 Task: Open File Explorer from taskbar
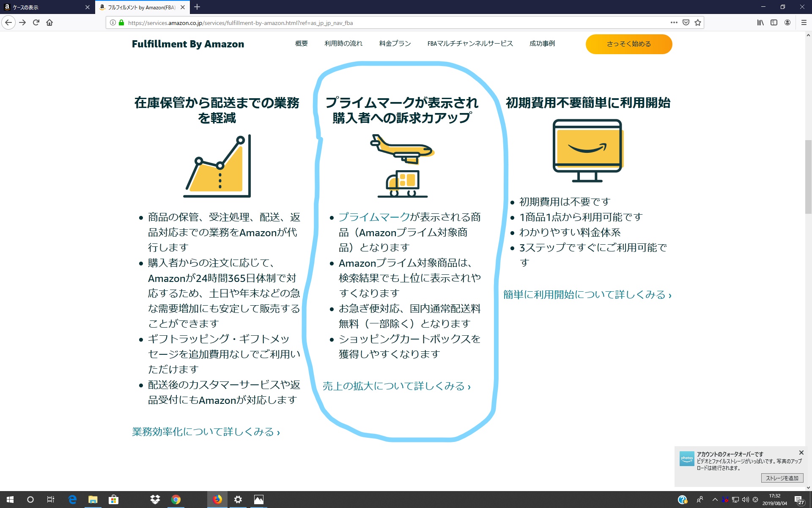(93, 500)
